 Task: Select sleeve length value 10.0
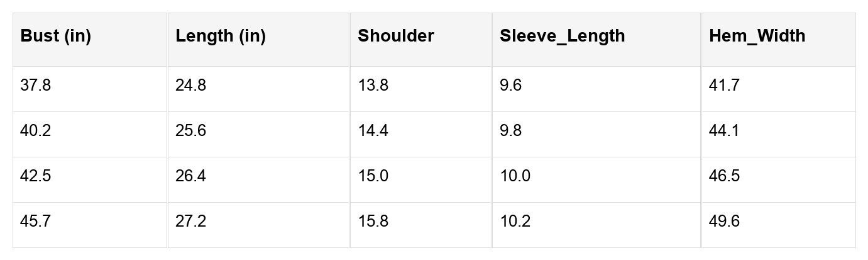[515, 176]
